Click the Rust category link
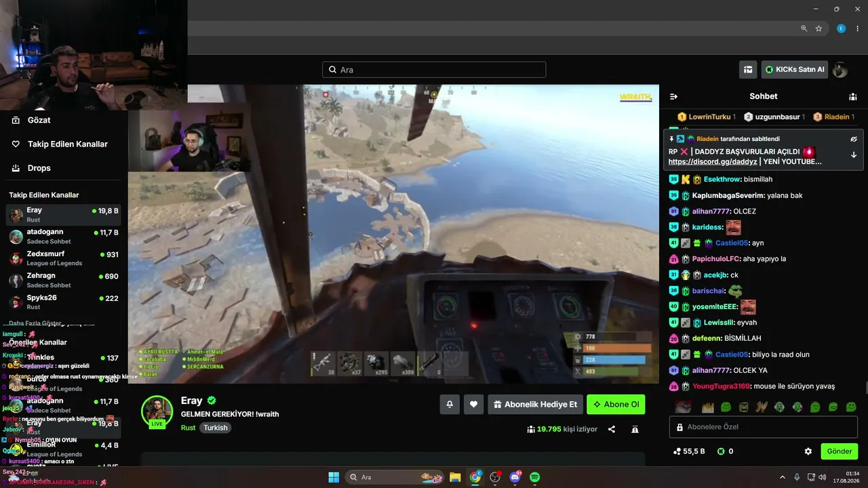The height and width of the screenshot is (488, 868). pos(188,428)
